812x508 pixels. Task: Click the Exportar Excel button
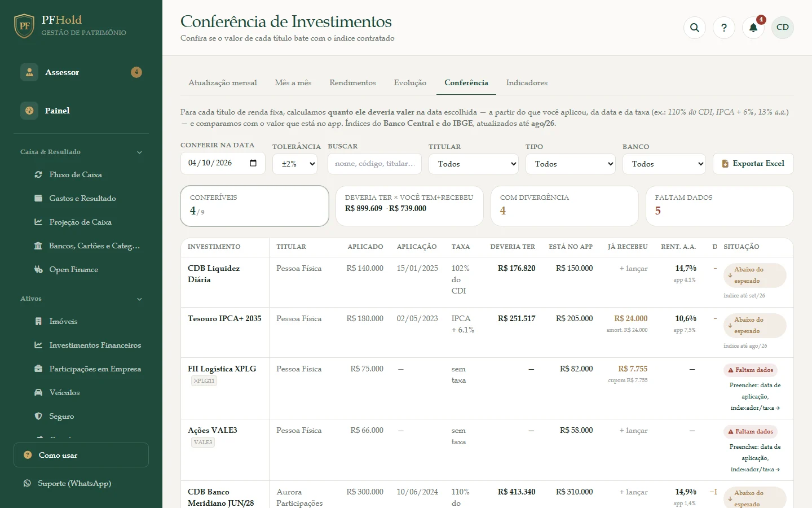(x=753, y=164)
